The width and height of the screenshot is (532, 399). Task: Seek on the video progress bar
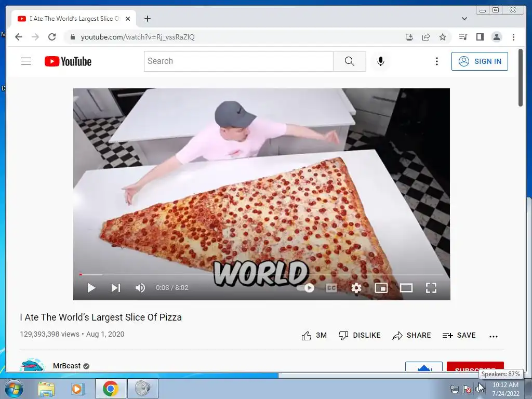262,274
